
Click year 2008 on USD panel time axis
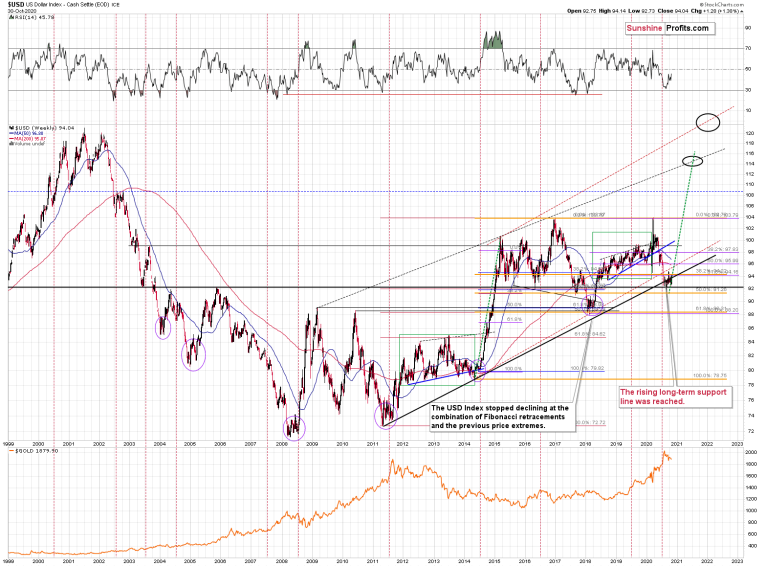point(282,444)
